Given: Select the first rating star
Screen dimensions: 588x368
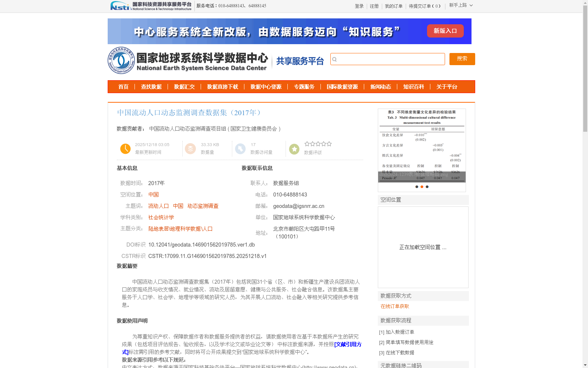Looking at the screenshot, I should click(307, 144).
